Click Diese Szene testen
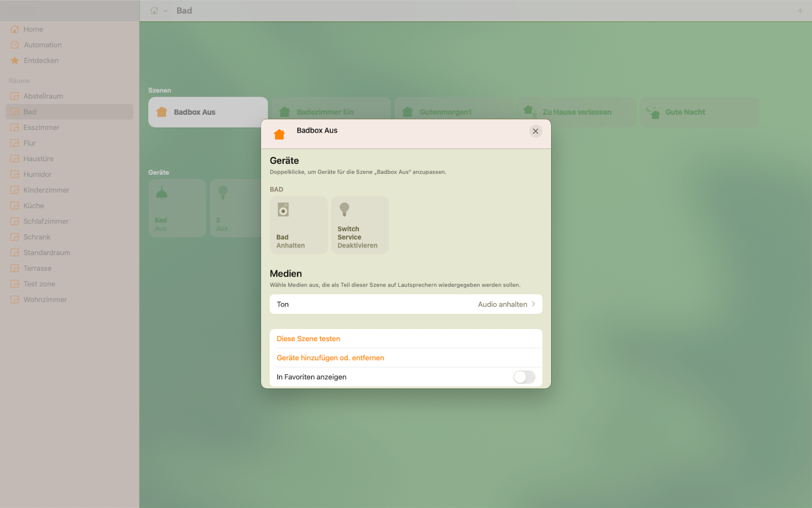Viewport: 812px width, 508px height. click(308, 339)
